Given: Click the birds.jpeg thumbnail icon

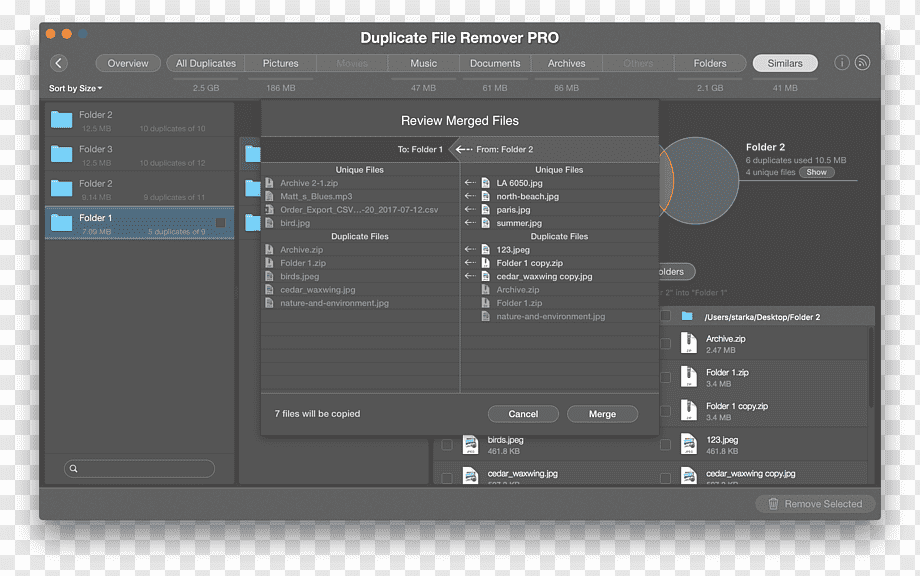Looking at the screenshot, I should [470, 445].
